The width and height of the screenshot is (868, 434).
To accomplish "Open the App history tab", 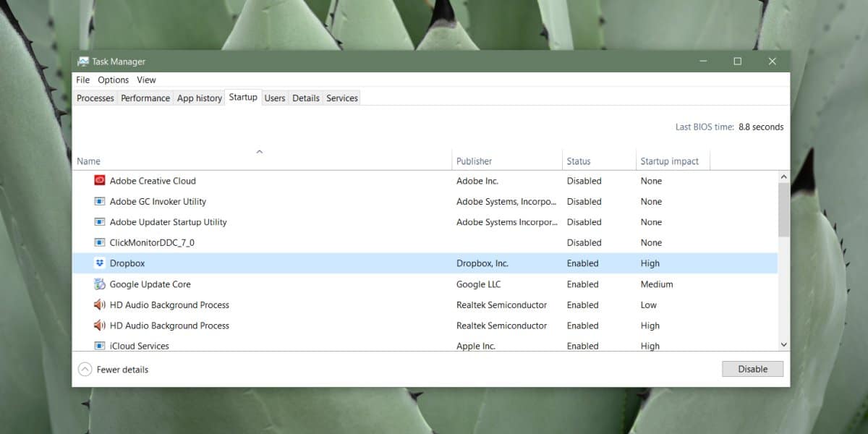I will pyautogui.click(x=199, y=98).
